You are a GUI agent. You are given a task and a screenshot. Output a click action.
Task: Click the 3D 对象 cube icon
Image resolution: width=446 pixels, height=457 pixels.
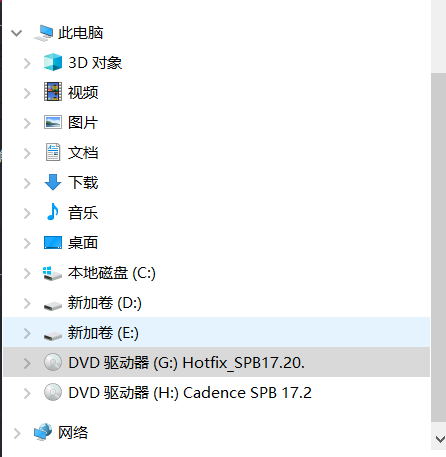pyautogui.click(x=53, y=62)
